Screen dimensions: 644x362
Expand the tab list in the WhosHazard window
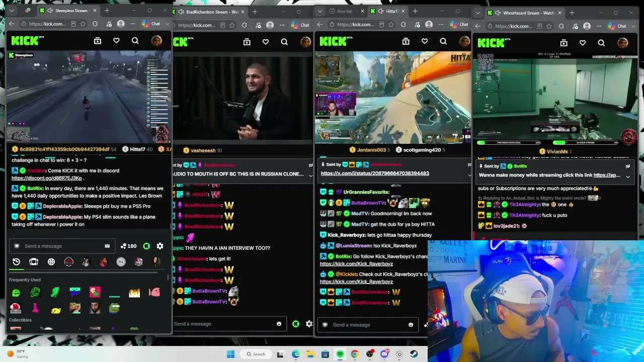point(478,13)
